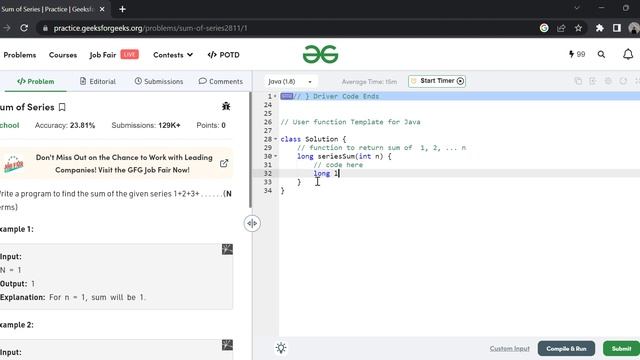Open editor settings gear icon
Image resolution: width=640 pixels, height=360 pixels.
[608, 81]
